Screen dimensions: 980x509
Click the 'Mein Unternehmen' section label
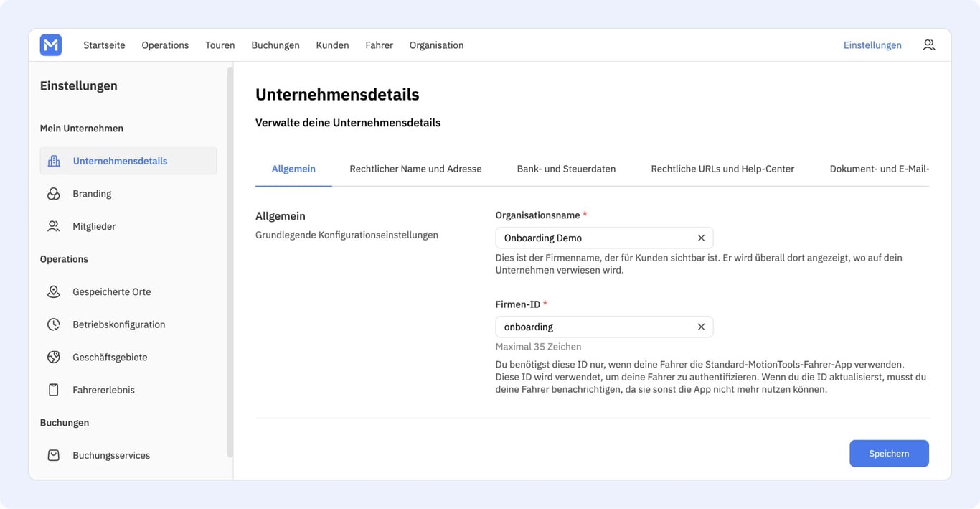82,129
